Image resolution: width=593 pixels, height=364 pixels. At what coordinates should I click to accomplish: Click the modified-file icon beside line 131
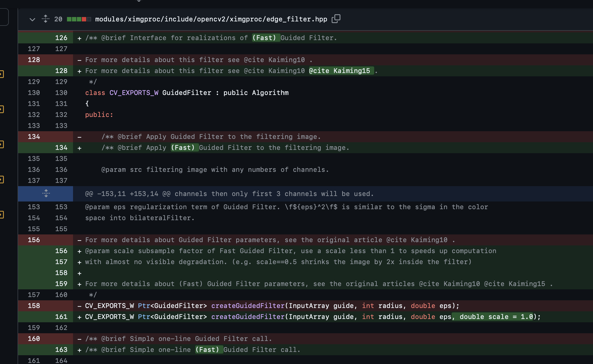click(1, 109)
